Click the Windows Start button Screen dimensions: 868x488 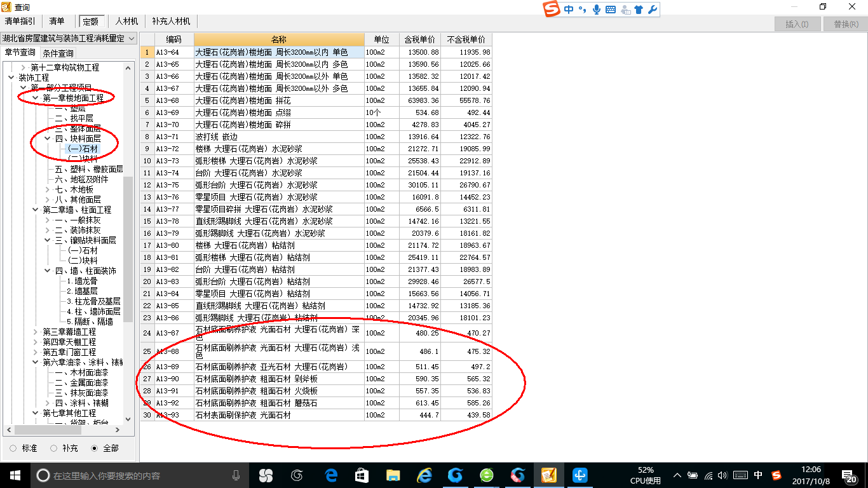pos(15,475)
